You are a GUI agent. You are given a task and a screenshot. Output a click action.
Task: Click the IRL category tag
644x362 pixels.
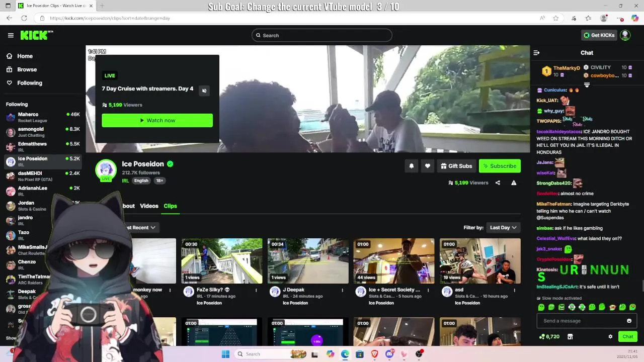click(125, 180)
